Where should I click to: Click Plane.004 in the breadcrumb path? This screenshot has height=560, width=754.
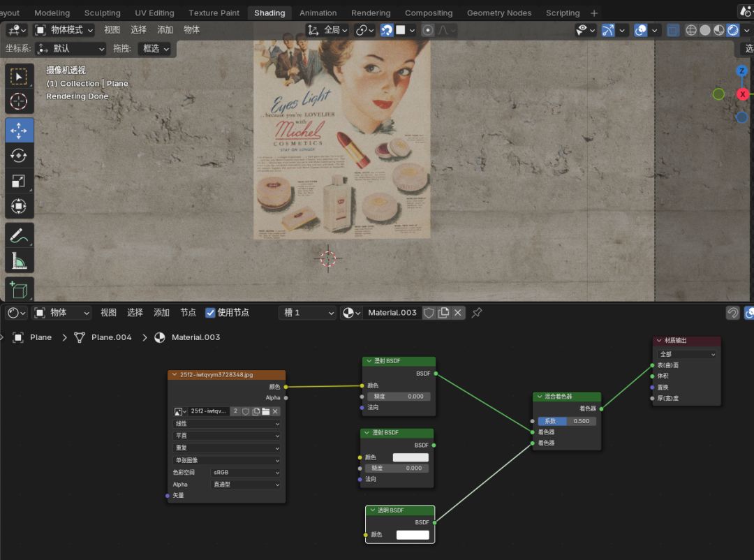(111, 337)
